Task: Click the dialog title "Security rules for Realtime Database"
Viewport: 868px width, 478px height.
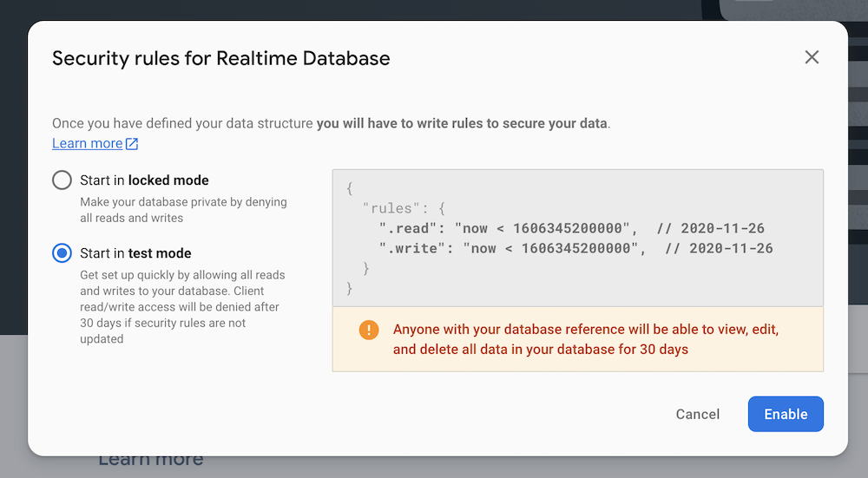Action: pos(221,58)
